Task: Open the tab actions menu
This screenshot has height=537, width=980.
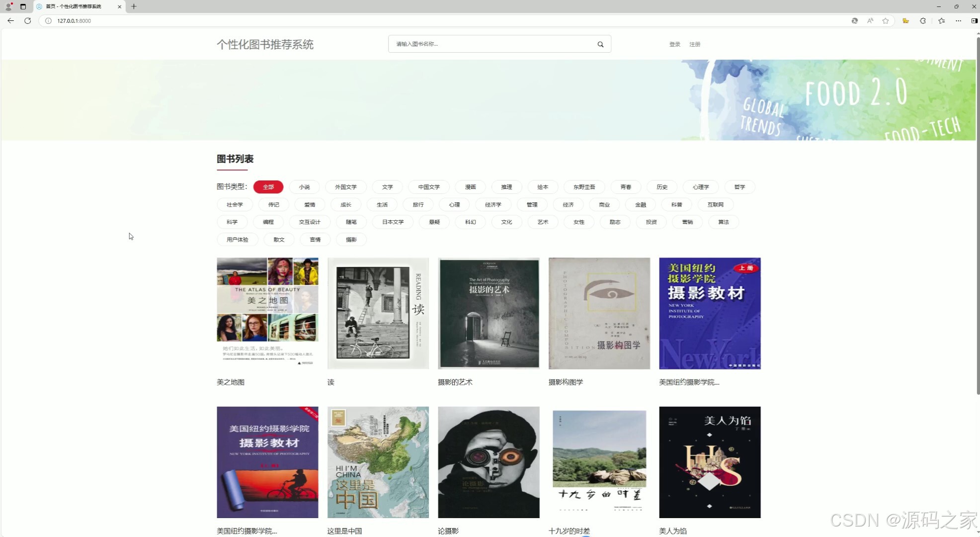Action: coord(22,6)
